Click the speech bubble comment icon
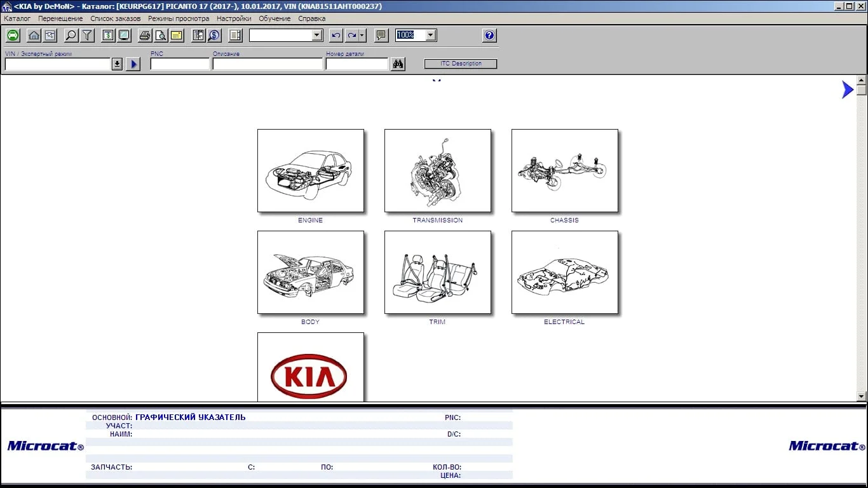Image resolution: width=868 pixels, height=488 pixels. [x=381, y=36]
